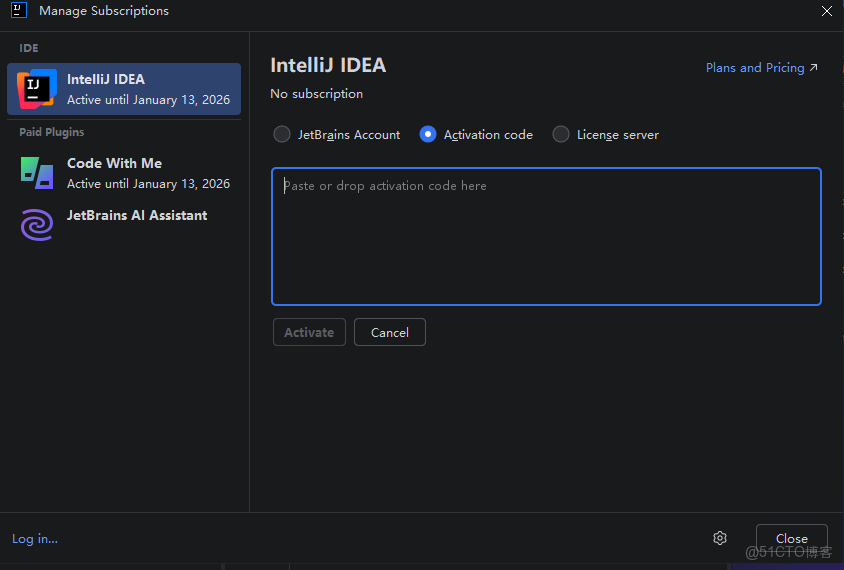844x570 pixels.
Task: Click the Cancel button
Action: 390,332
